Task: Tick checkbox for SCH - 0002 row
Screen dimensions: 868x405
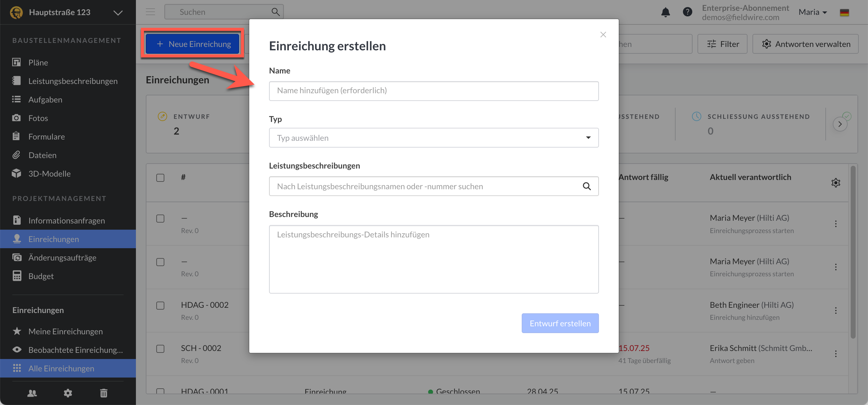Action: tap(160, 349)
